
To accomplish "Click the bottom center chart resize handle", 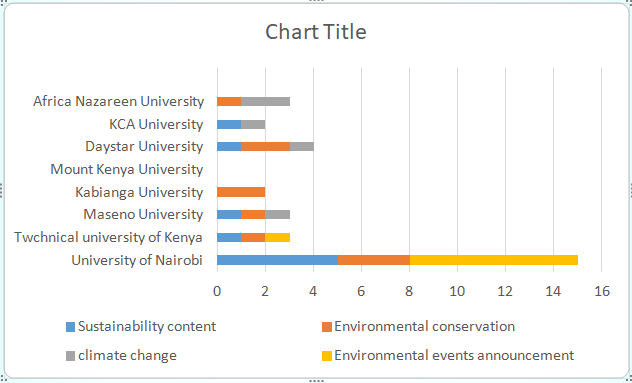I will coord(316,381).
